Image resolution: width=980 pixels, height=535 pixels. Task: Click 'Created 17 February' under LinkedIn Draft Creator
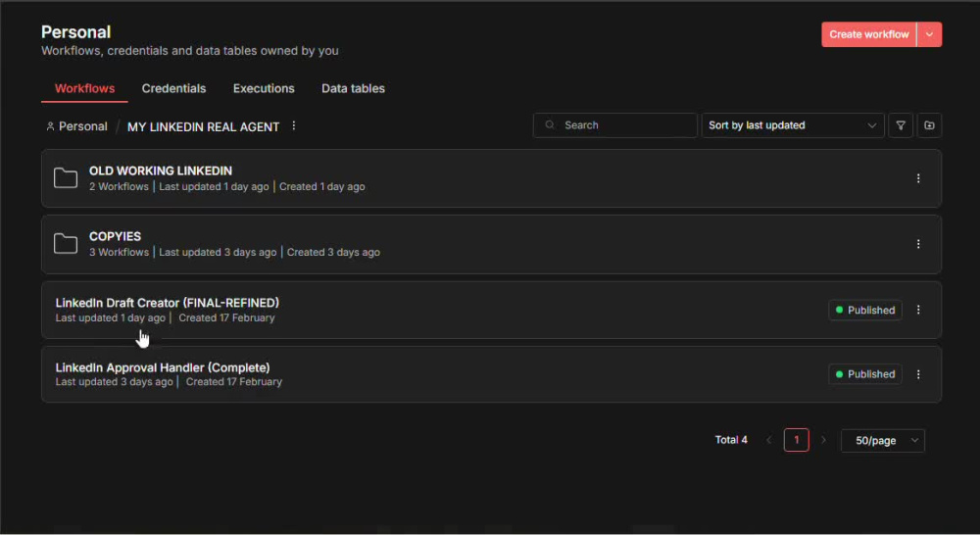[226, 318]
